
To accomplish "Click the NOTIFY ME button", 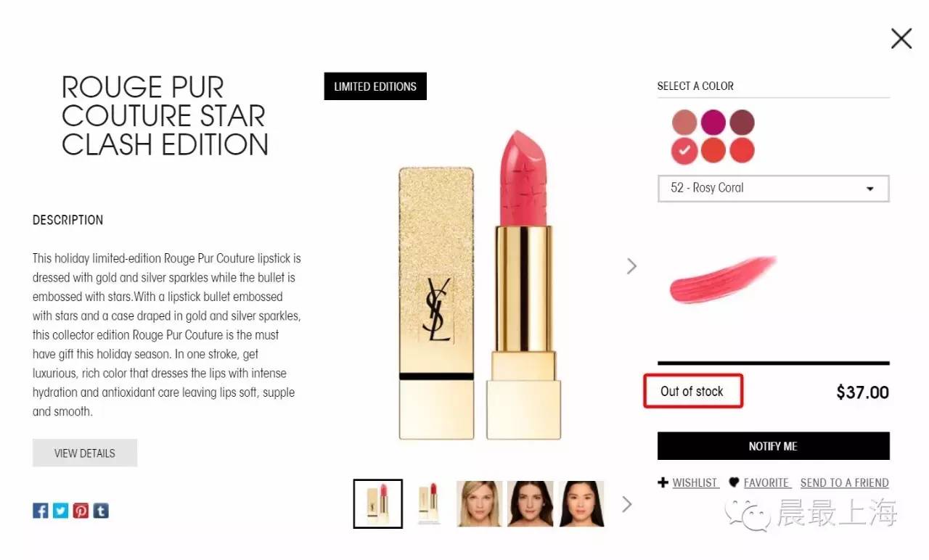I will click(773, 446).
